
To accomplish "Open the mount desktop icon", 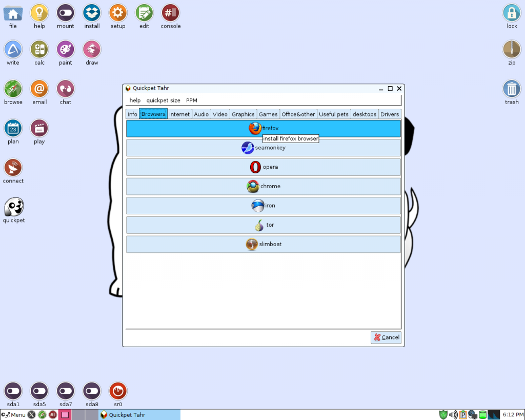I will 66,16.
